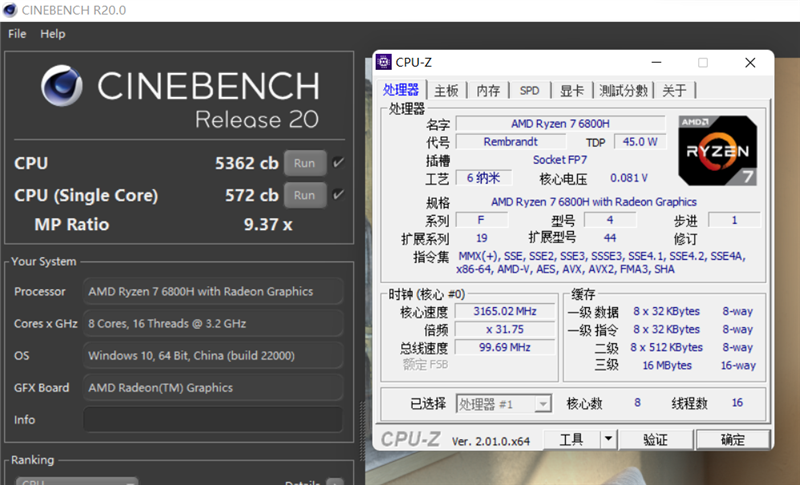Click the 确定 button in CPU-Z
The width and height of the screenshot is (800, 485).
pyautogui.click(x=733, y=440)
